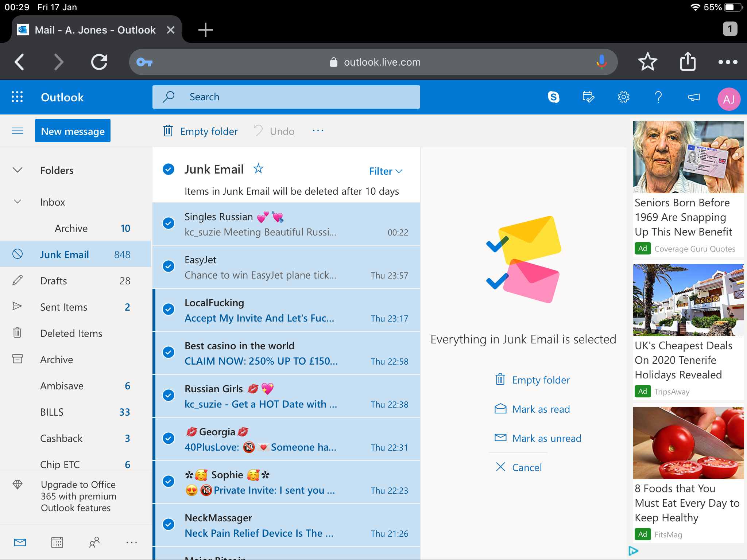Open the help question mark
747x560 pixels.
click(x=658, y=97)
